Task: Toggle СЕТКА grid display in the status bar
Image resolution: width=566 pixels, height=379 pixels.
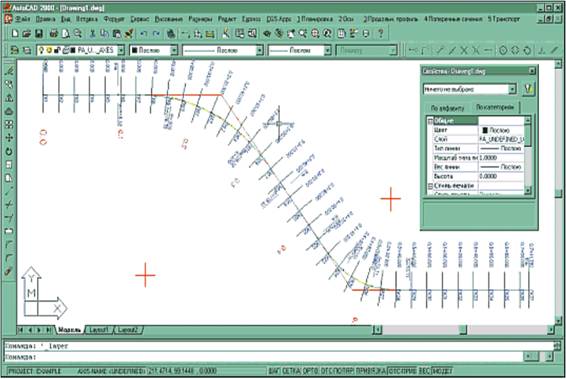Action: (x=291, y=371)
